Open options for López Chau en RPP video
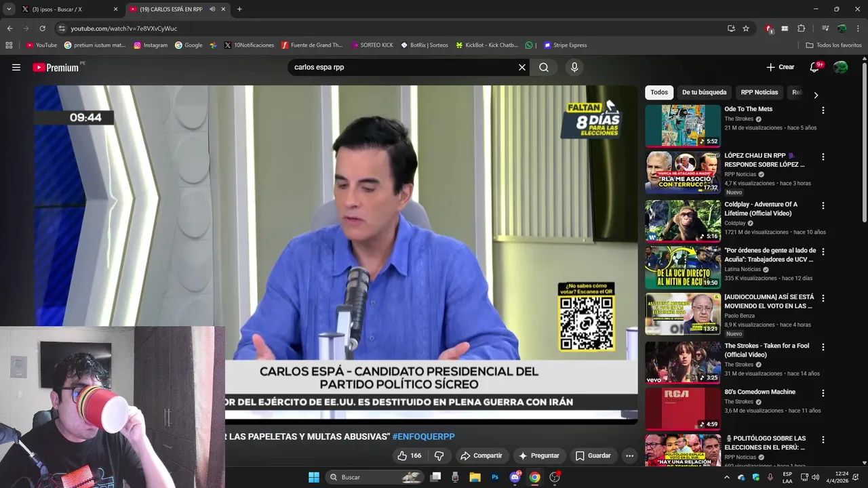 coord(823,157)
